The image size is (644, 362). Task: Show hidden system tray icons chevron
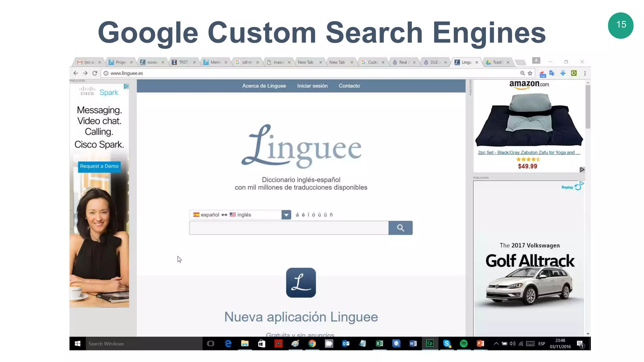pos(496,343)
